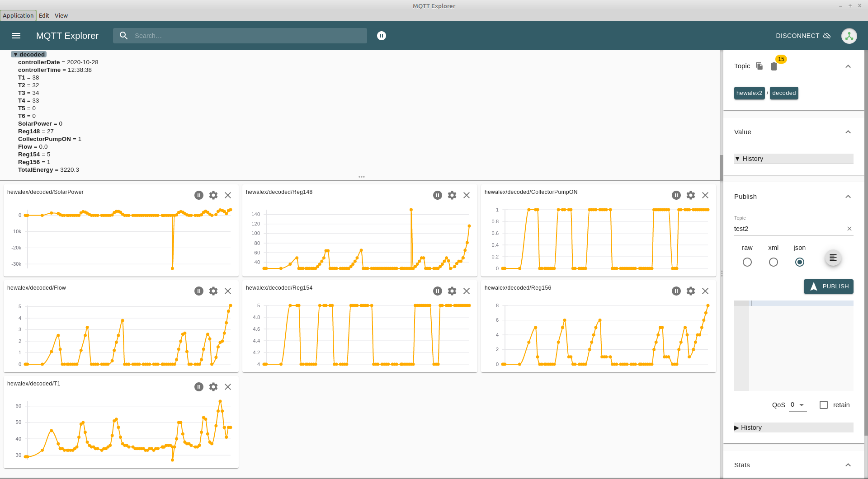Collapse the Stats panel section
The height and width of the screenshot is (479, 868).
pos(848,465)
